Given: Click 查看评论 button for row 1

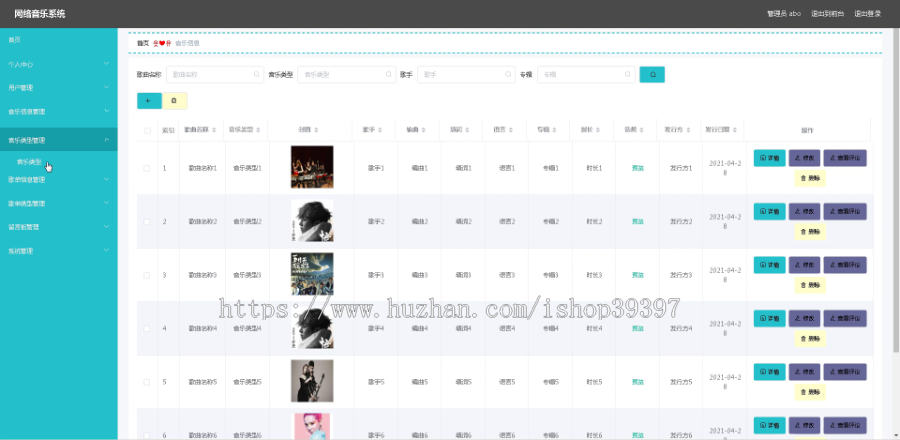Looking at the screenshot, I should point(845,158).
